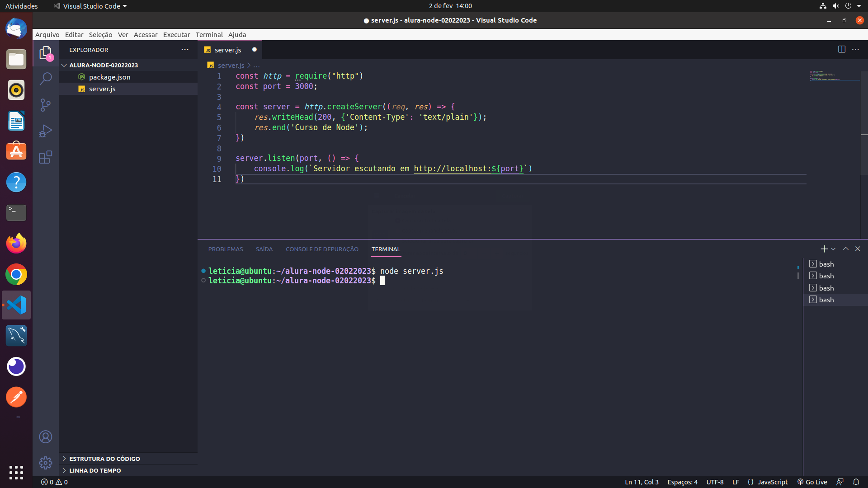Expand the Estrutura do Código section
Image resolution: width=868 pixels, height=488 pixels.
(x=128, y=459)
